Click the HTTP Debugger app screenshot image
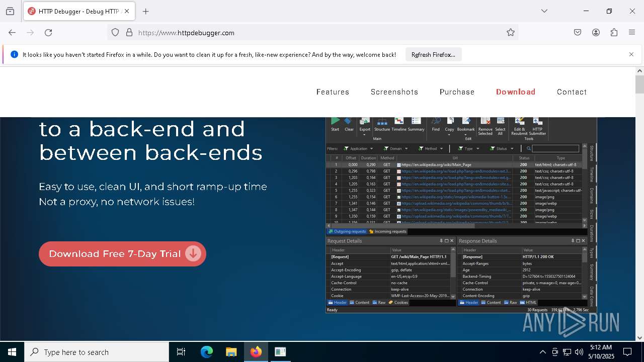 point(461,215)
